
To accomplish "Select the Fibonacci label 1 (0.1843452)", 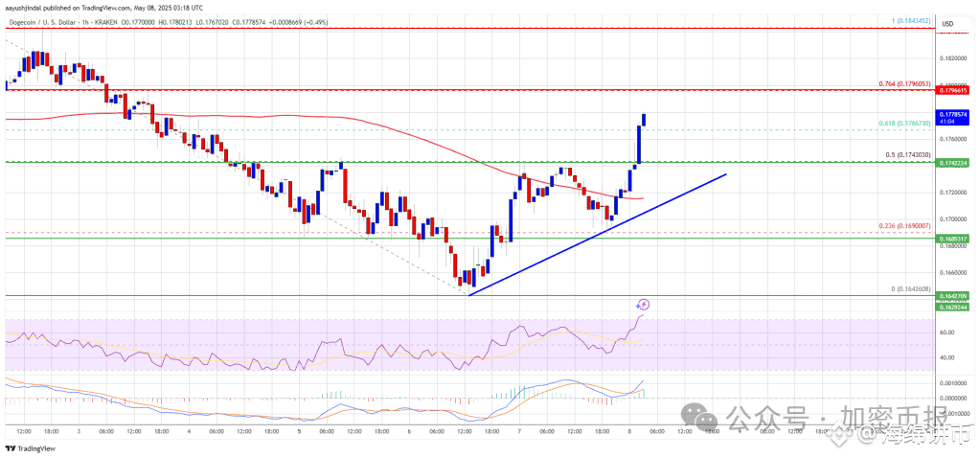I will point(910,21).
